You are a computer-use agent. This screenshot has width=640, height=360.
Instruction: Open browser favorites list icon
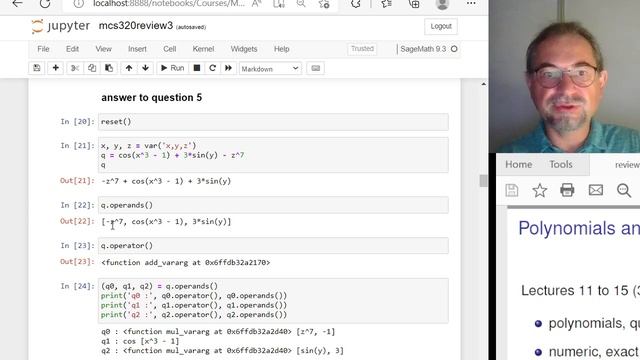pyautogui.click(x=386, y=4)
